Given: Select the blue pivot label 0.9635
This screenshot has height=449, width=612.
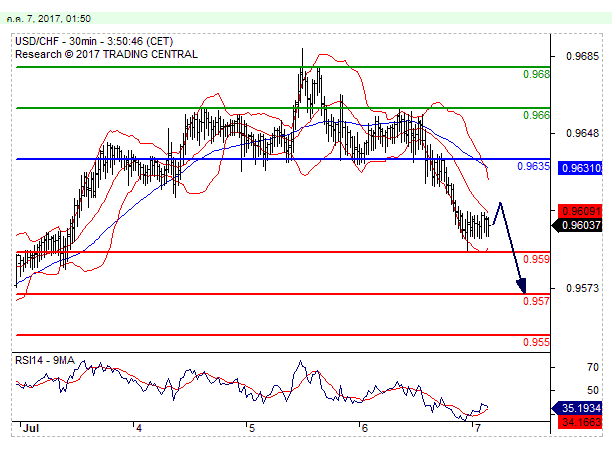Looking at the screenshot, I should (x=533, y=166).
